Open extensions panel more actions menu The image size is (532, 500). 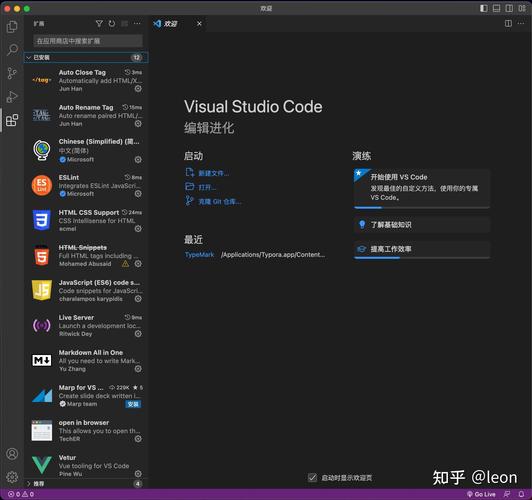[x=137, y=23]
